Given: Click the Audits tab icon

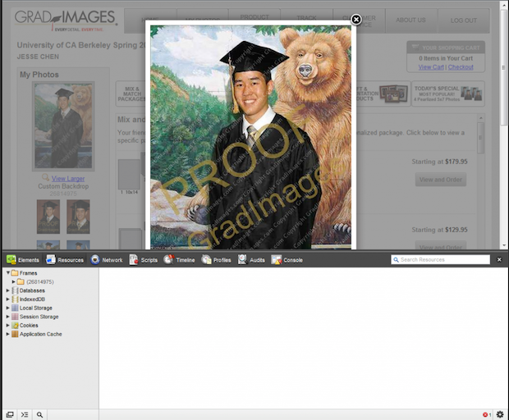Looking at the screenshot, I should point(242,259).
